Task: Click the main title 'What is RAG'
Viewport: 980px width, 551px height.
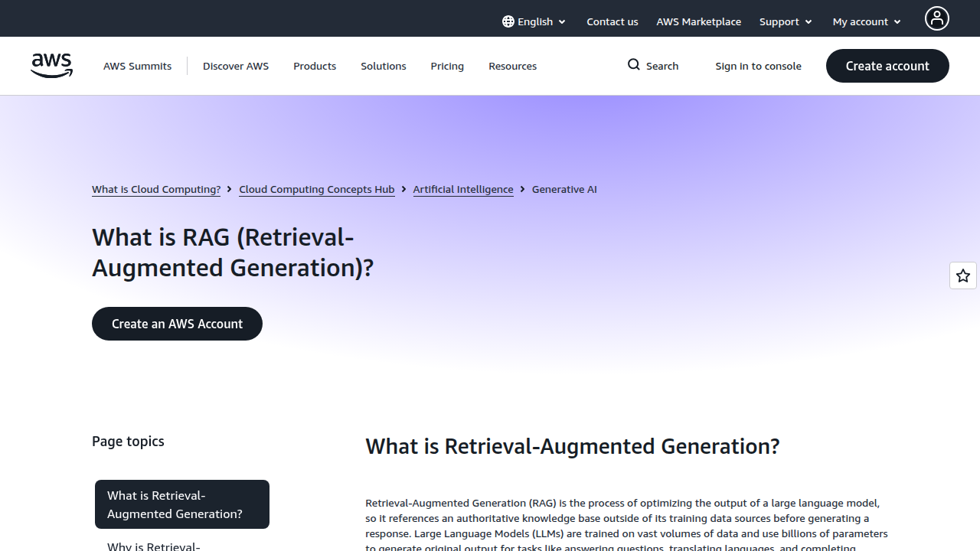Action: 233,253
